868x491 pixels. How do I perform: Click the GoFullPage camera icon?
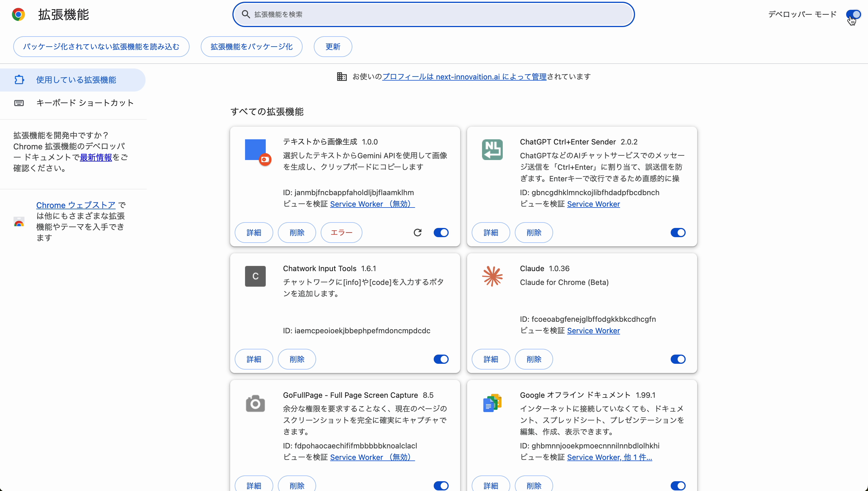255,404
